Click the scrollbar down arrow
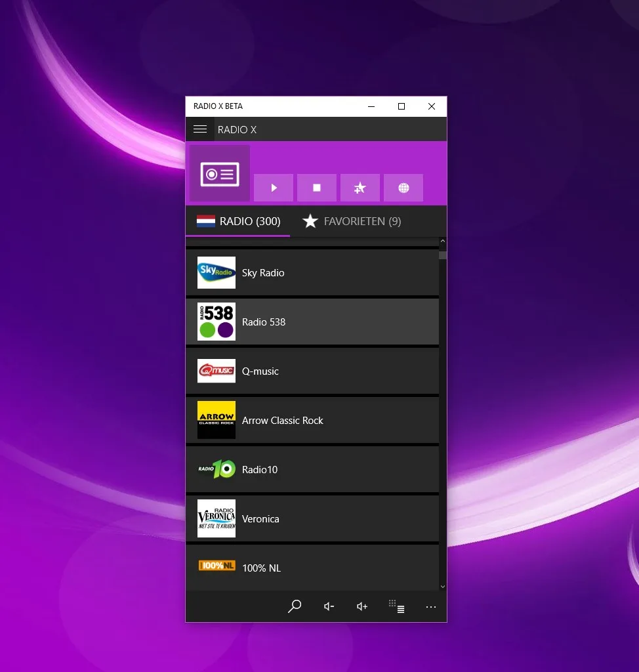The image size is (639, 672). pos(443,586)
